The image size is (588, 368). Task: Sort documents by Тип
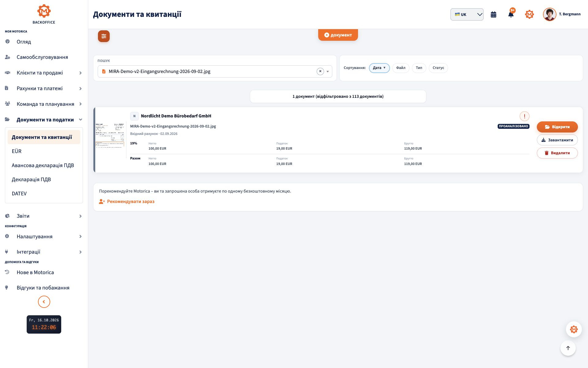[x=419, y=68]
